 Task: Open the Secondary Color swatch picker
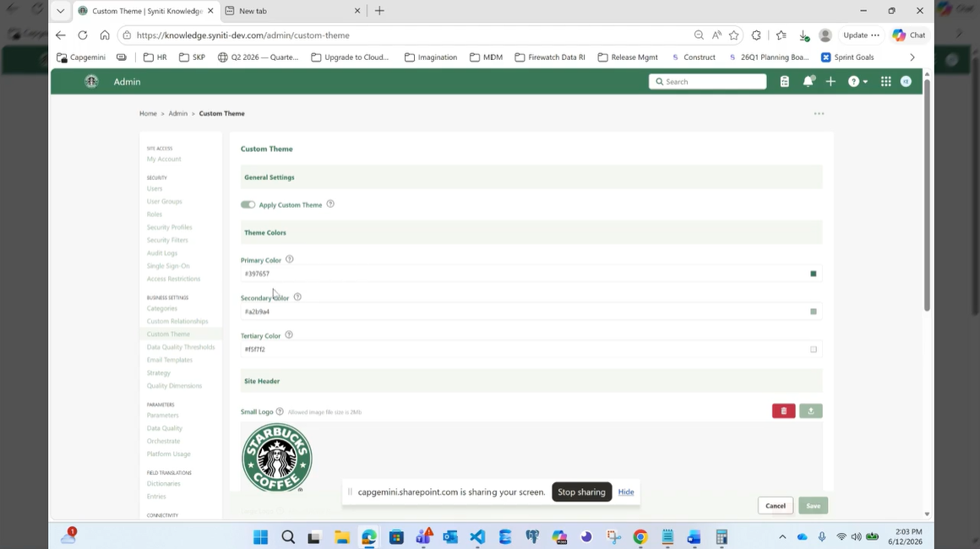[813, 311]
